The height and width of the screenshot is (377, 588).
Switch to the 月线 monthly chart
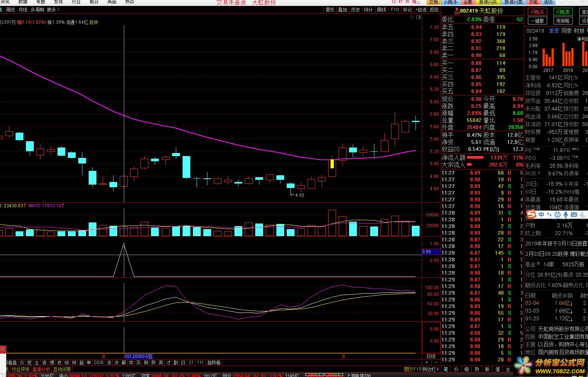tap(23, 10)
